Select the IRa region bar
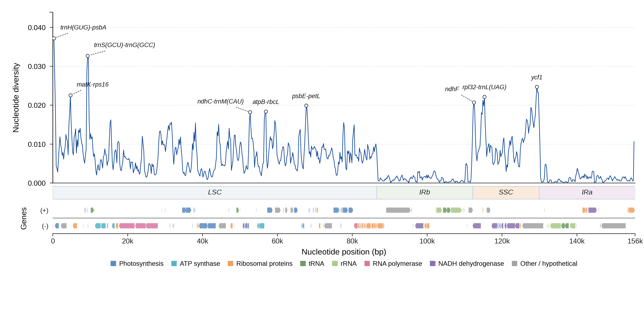This screenshot has height=313, width=644. (x=587, y=193)
